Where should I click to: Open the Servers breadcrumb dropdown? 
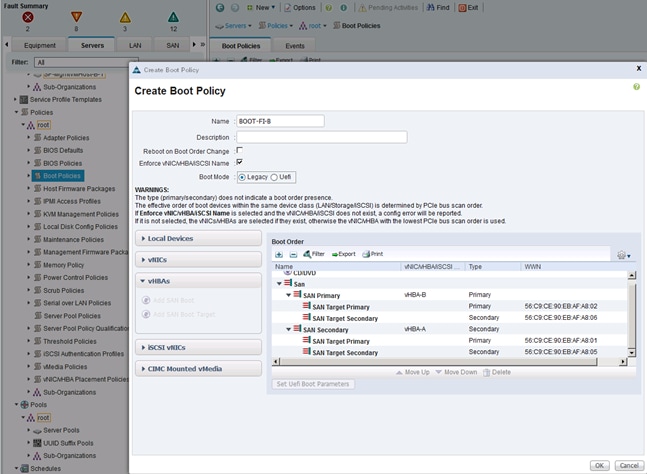[234, 26]
